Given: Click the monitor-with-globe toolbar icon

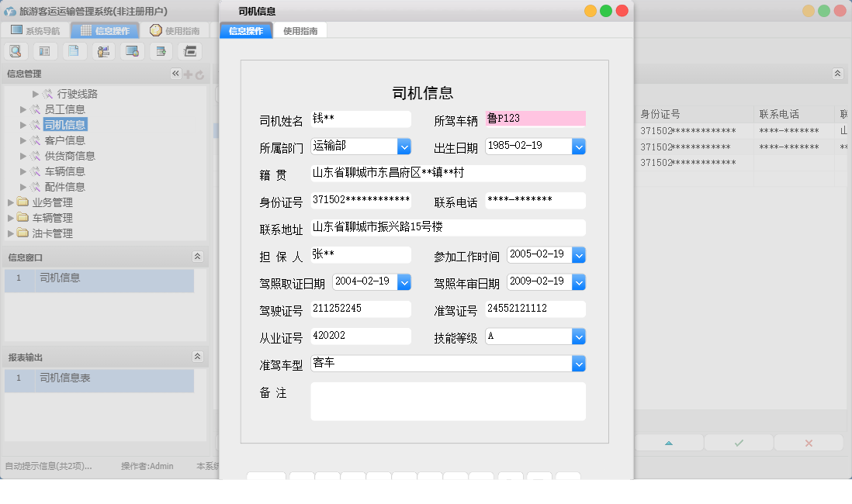Looking at the screenshot, I should (132, 50).
